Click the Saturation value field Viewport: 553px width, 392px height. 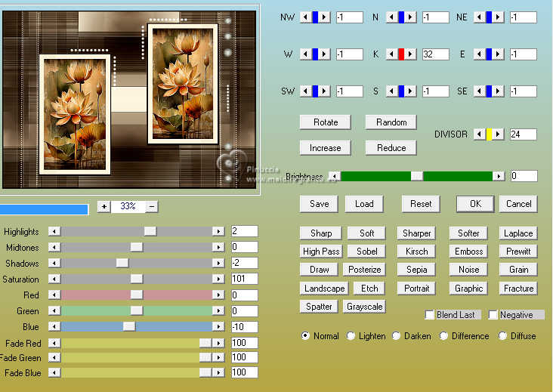(245, 279)
